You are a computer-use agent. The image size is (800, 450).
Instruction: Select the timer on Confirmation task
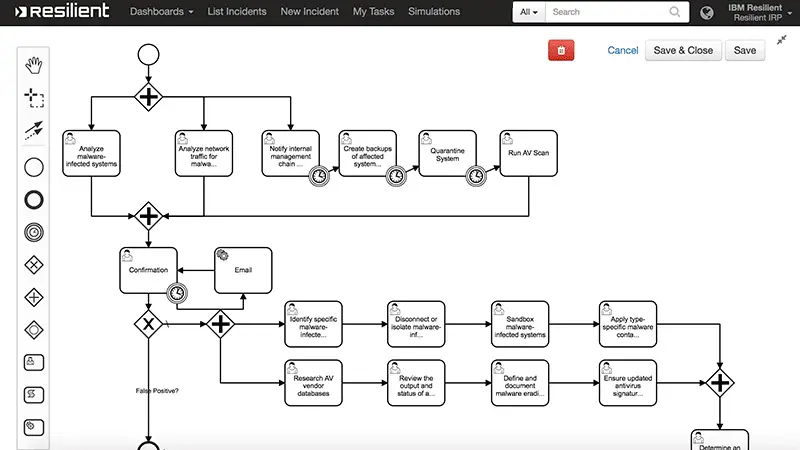177,293
